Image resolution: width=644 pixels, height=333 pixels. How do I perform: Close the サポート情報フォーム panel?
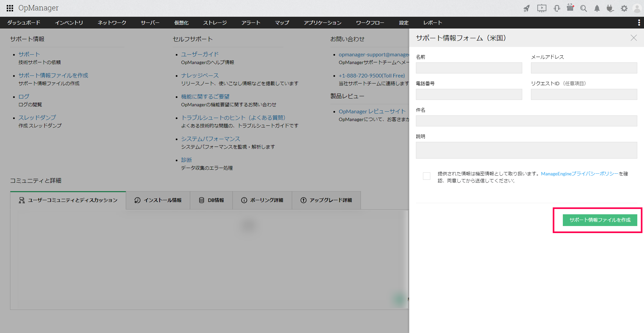(633, 38)
